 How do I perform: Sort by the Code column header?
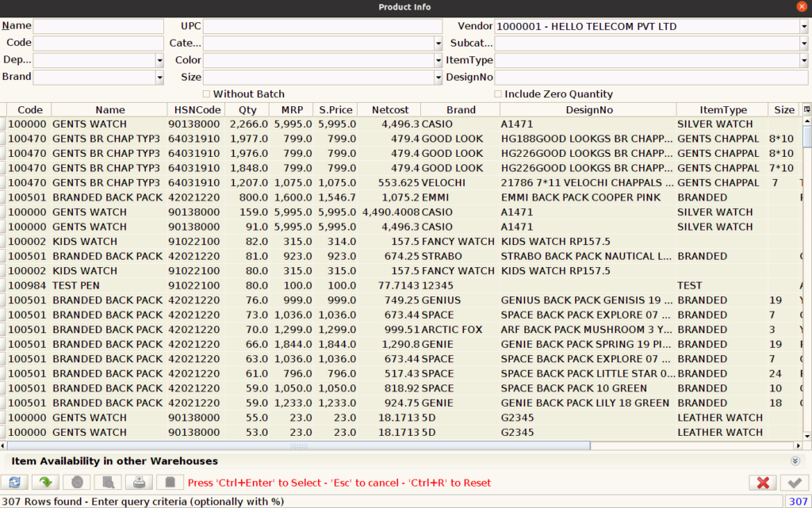pyautogui.click(x=29, y=109)
